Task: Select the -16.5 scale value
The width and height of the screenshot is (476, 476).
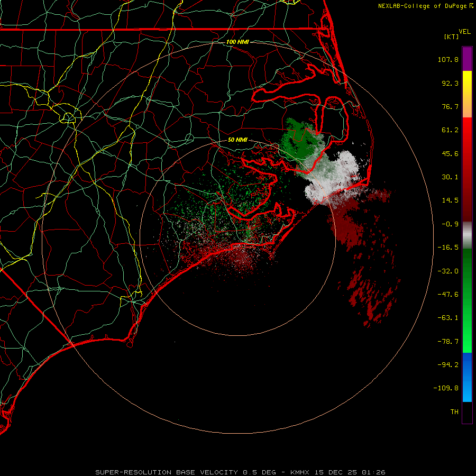Action: tap(448, 248)
